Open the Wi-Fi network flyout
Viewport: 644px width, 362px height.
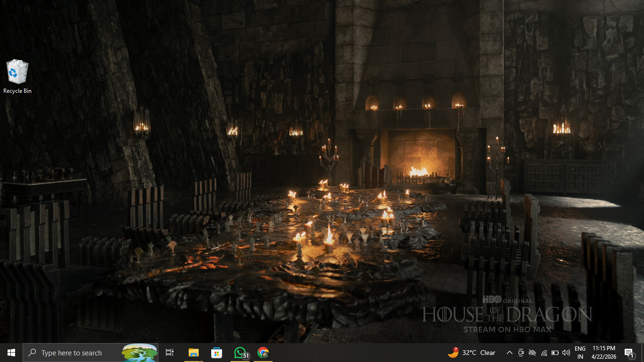click(544, 353)
